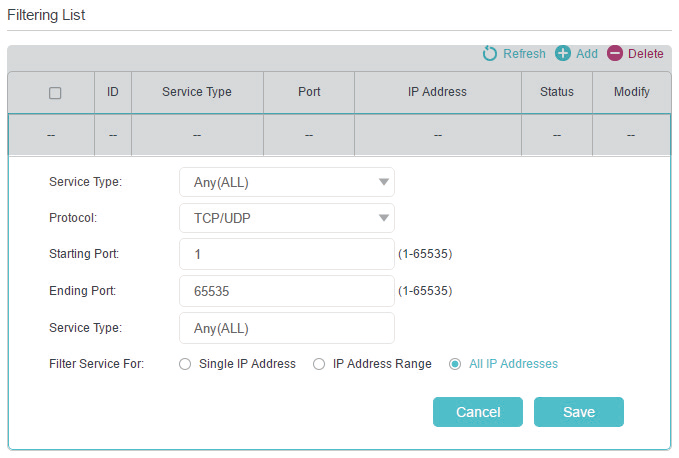The width and height of the screenshot is (679, 458).
Task: Click the IP Address column header
Action: pos(437,92)
